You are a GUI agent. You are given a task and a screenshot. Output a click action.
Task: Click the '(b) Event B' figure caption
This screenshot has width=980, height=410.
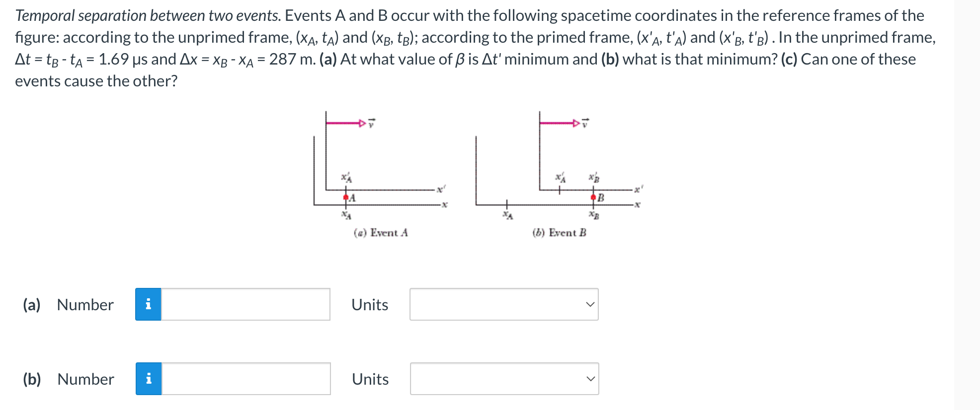[559, 231]
